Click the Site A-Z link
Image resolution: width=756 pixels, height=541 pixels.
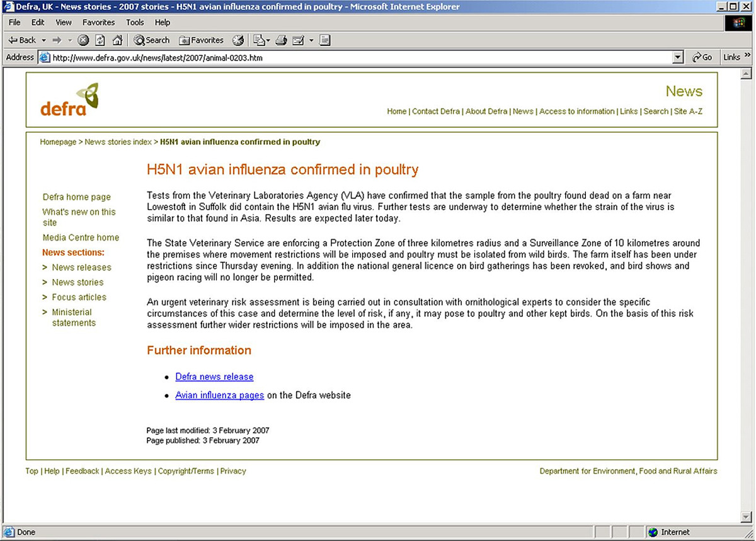tap(688, 111)
